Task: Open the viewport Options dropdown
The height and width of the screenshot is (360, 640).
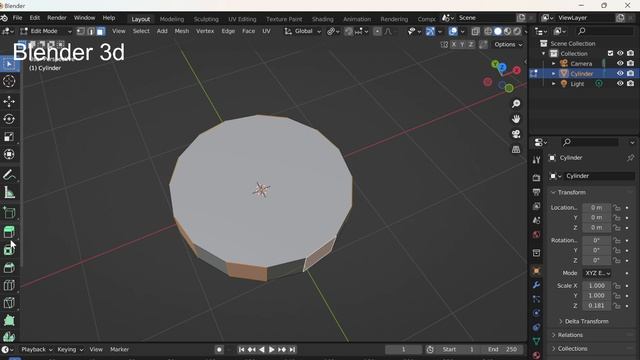Action: [x=508, y=44]
